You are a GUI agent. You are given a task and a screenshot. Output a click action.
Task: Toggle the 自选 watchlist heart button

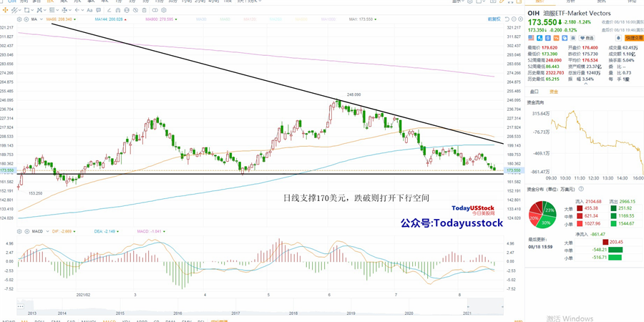[x=587, y=38]
